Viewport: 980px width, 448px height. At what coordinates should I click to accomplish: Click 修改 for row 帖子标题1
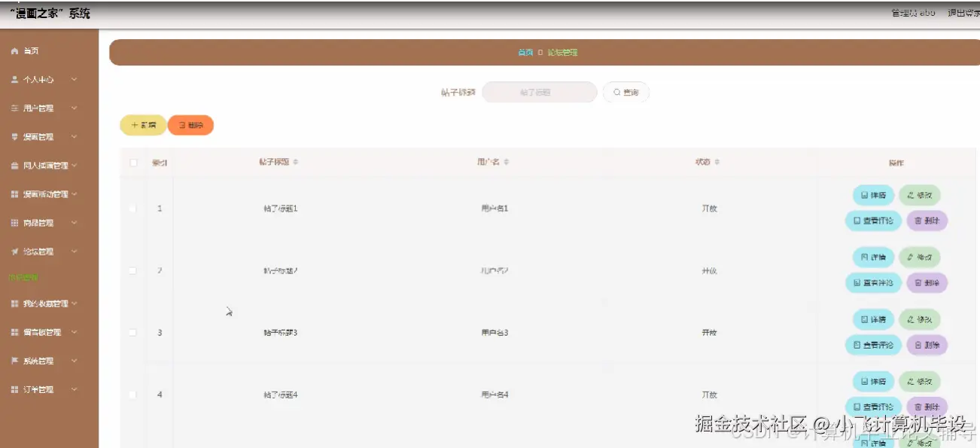click(x=919, y=196)
